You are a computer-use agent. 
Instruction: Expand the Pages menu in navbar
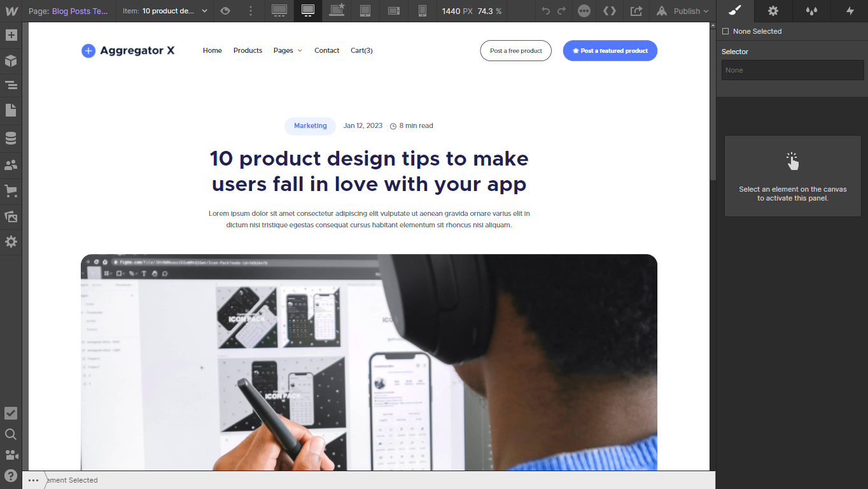(288, 50)
